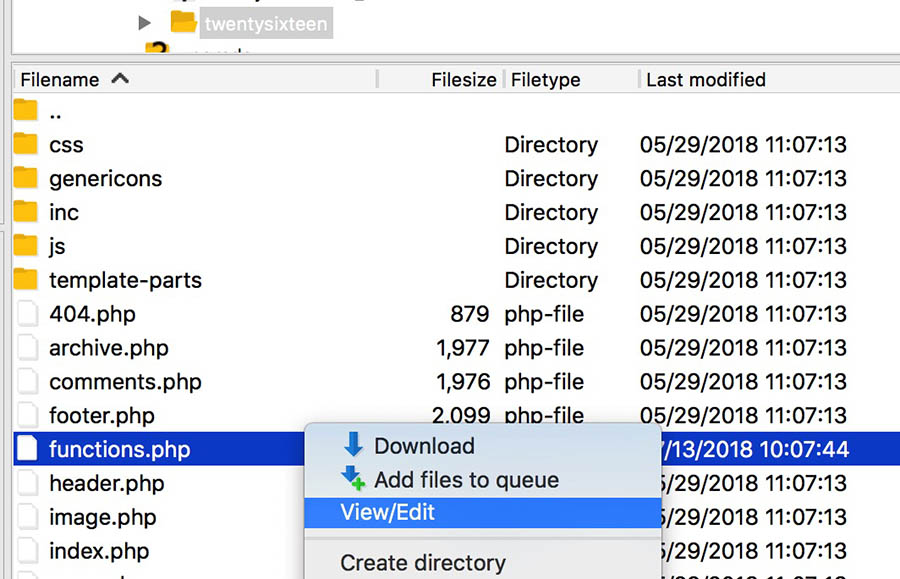Click the functions.php file icon
This screenshot has width=900, height=579.
coord(26,450)
